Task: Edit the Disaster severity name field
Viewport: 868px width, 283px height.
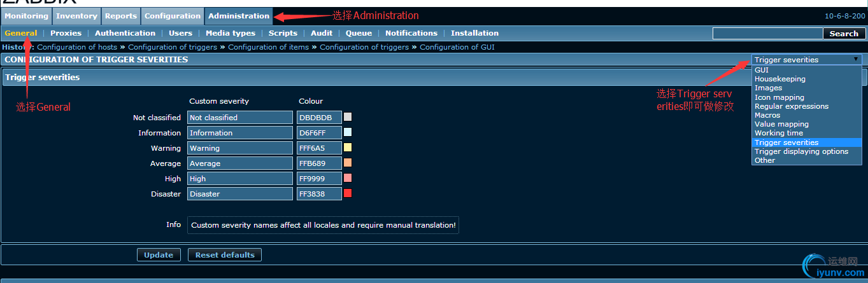Action: pos(240,194)
